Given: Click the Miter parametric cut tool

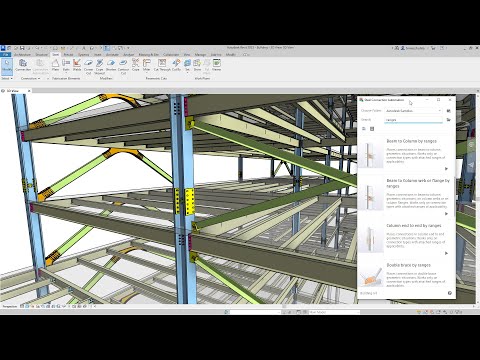Looking at the screenshot, I should [x=146, y=65].
